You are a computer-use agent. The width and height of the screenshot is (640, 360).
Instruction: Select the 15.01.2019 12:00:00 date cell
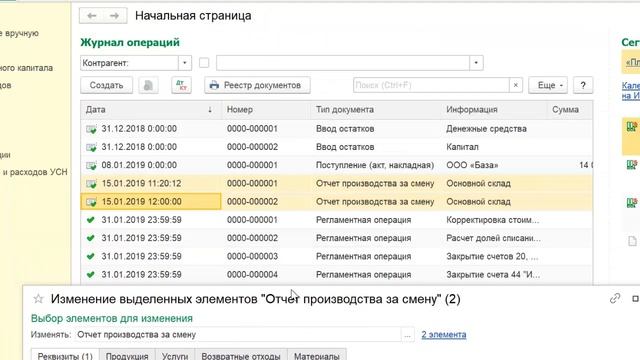tap(151, 202)
